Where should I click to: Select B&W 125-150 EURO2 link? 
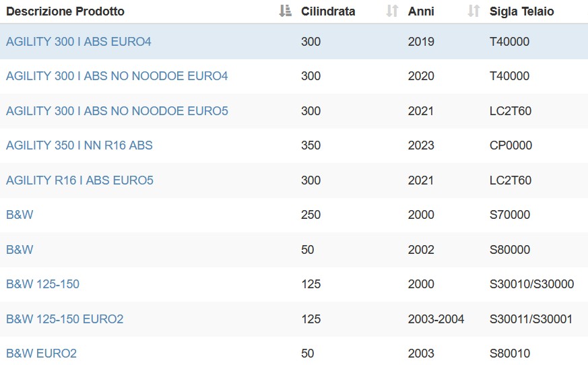(x=65, y=319)
